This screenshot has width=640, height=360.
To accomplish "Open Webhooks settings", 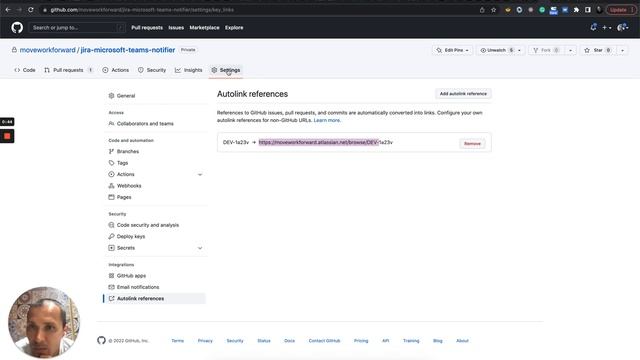I will tap(129, 185).
